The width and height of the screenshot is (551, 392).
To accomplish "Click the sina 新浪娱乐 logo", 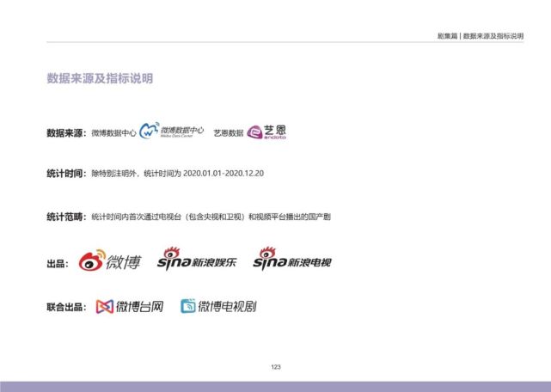I will 197,259.
